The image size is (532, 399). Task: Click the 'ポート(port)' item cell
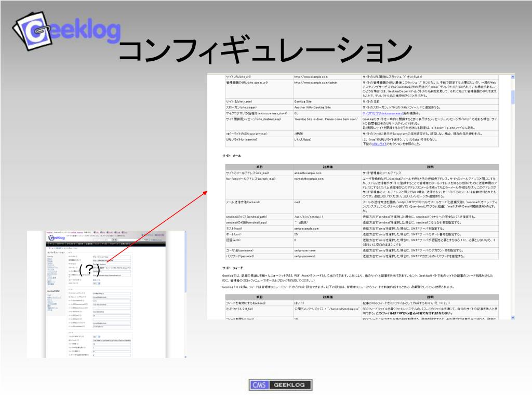pos(259,234)
